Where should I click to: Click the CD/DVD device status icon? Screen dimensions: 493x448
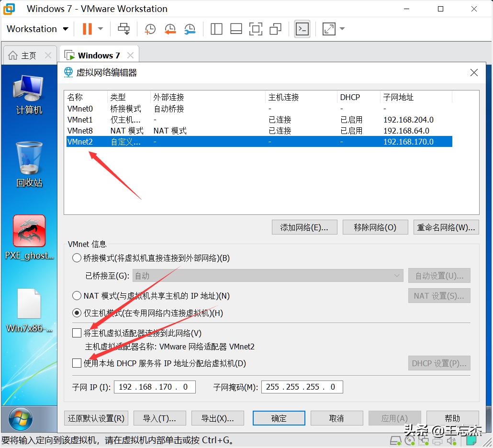(x=409, y=440)
